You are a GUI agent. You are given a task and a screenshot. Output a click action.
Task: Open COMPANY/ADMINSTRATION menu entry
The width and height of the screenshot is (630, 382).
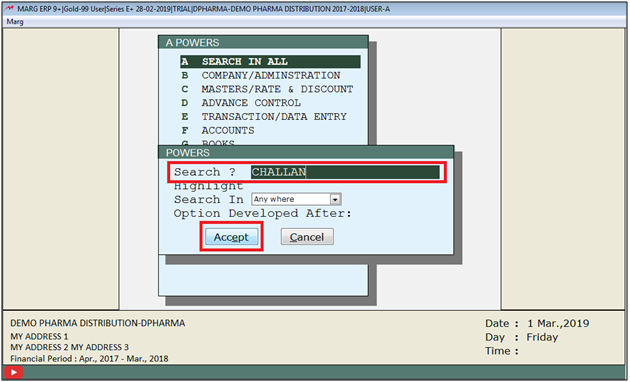coord(270,75)
